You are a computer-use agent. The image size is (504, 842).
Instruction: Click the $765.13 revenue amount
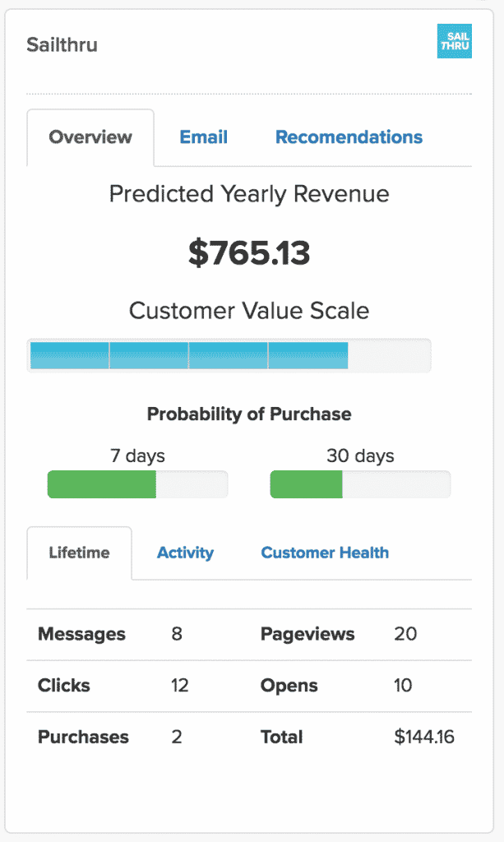(249, 254)
